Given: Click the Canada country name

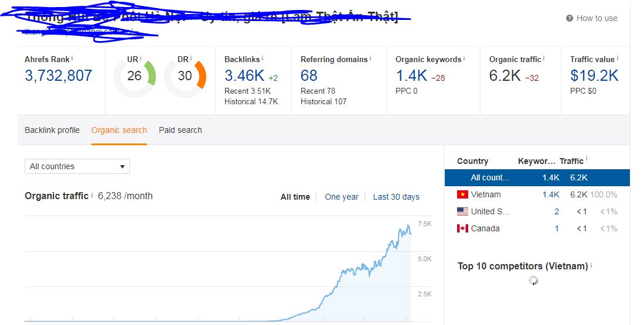Looking at the screenshot, I should pos(485,228).
